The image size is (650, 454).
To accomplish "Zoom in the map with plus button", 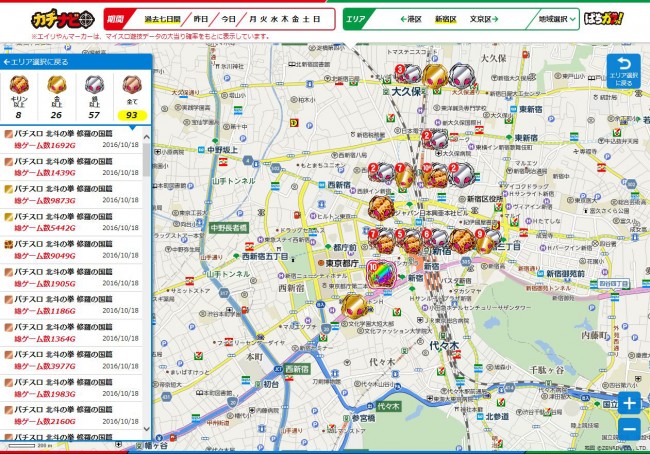I will pyautogui.click(x=628, y=404).
